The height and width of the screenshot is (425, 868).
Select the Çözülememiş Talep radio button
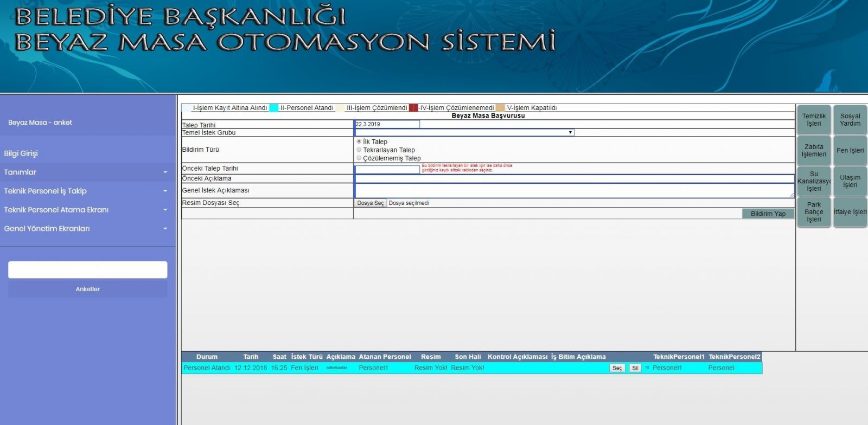359,158
